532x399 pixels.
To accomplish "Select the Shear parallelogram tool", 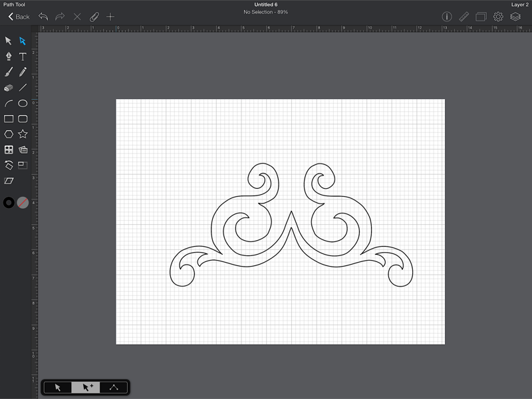I will (x=9, y=181).
